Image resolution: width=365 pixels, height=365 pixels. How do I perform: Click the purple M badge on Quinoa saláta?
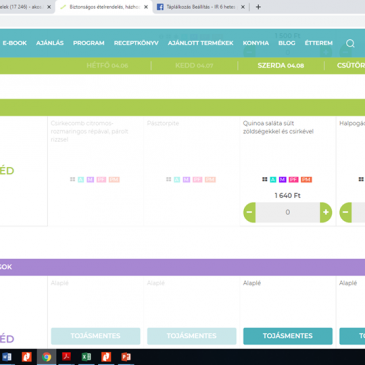tap(282, 179)
